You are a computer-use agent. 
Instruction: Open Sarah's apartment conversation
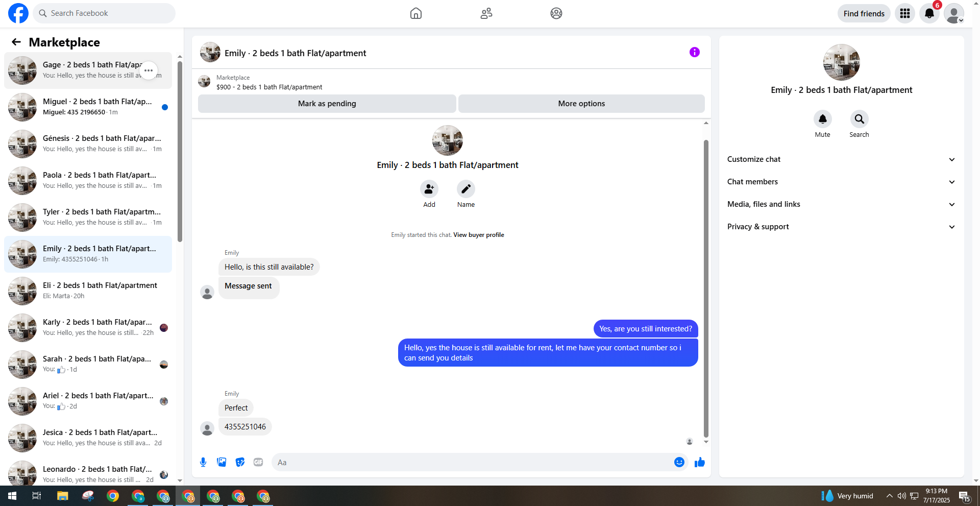pyautogui.click(x=88, y=365)
